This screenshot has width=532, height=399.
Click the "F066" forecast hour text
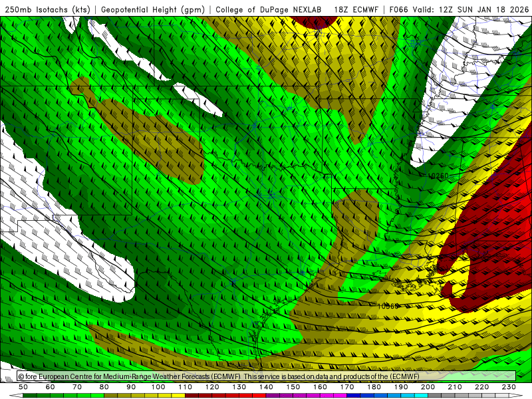point(398,9)
